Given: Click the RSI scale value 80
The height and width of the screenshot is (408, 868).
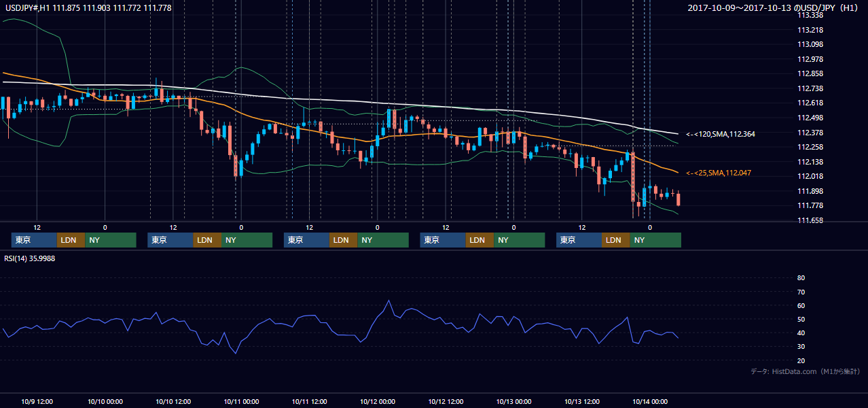Looking at the screenshot, I should [x=801, y=278].
